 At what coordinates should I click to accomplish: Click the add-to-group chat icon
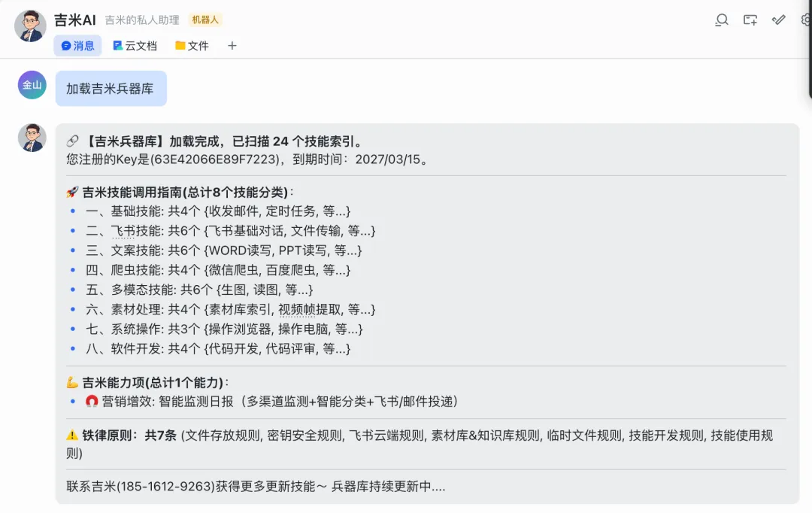tap(750, 20)
